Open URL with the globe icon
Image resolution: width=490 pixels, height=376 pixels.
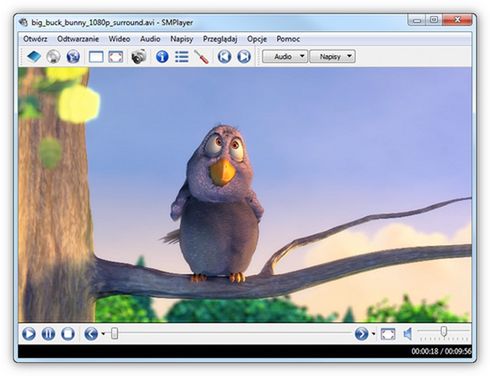[73, 56]
